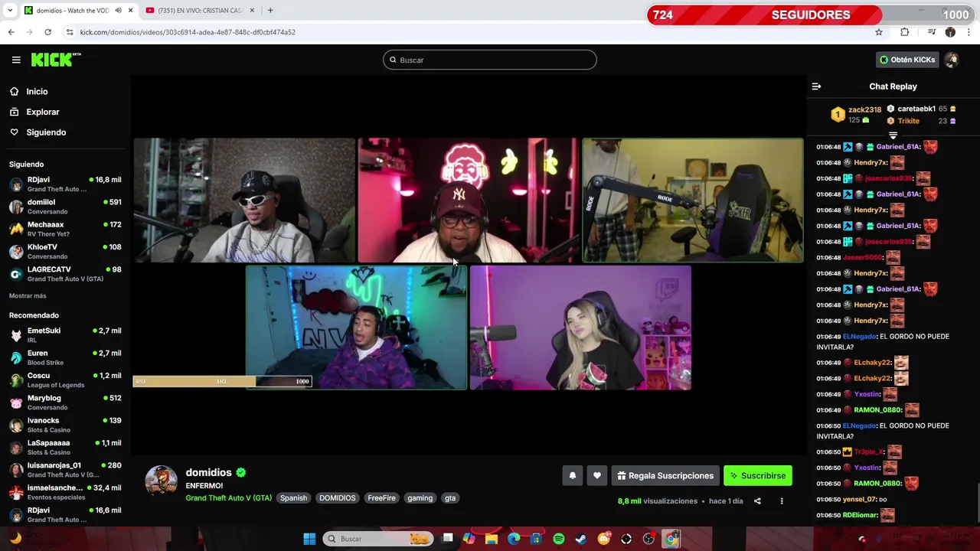Click the notification bell for domidios
Screen dimensions: 980x551
pos(572,476)
